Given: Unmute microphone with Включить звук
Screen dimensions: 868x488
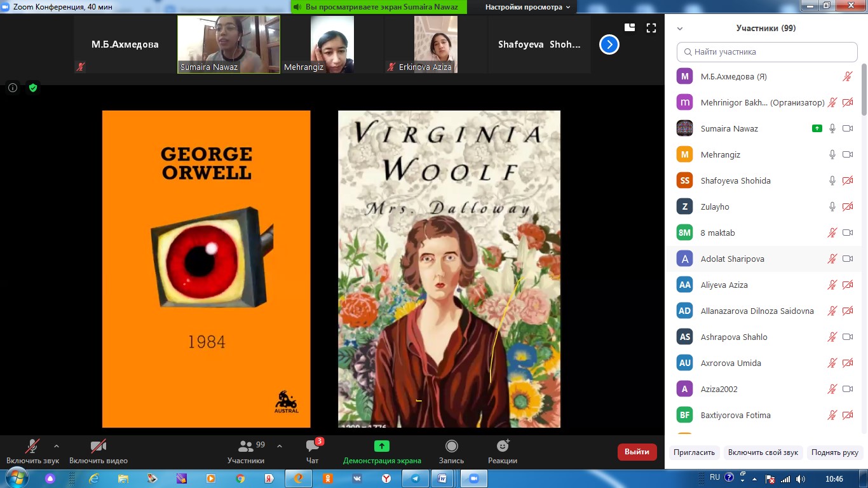Looking at the screenshot, I should [x=32, y=446].
